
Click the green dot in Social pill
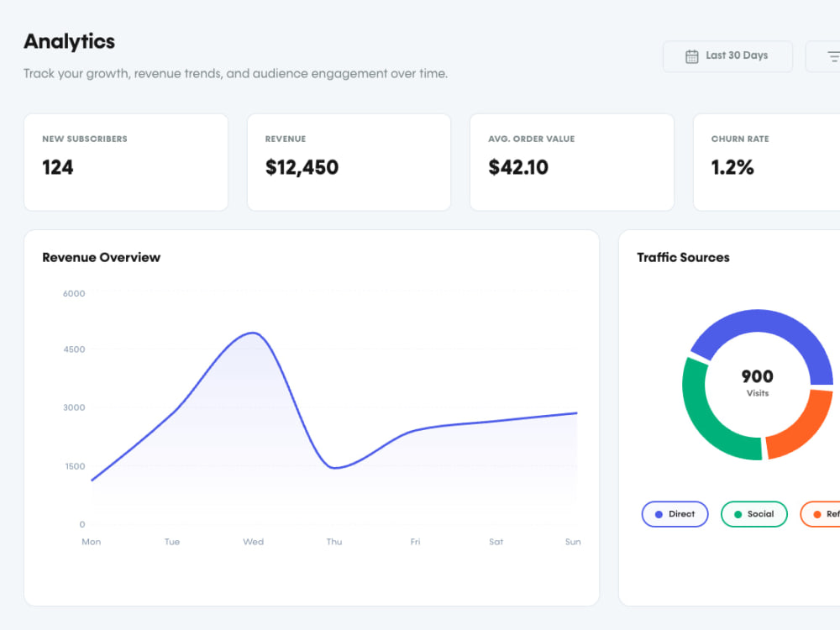coord(738,514)
